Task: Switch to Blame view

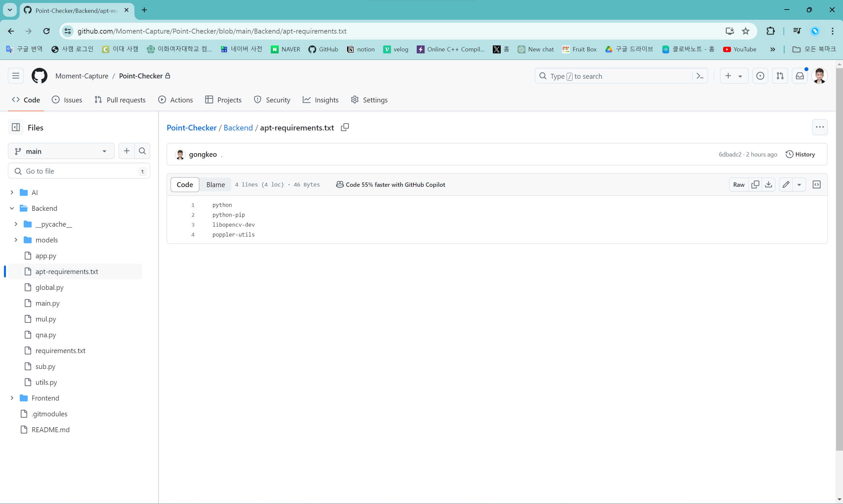Action: pyautogui.click(x=215, y=184)
